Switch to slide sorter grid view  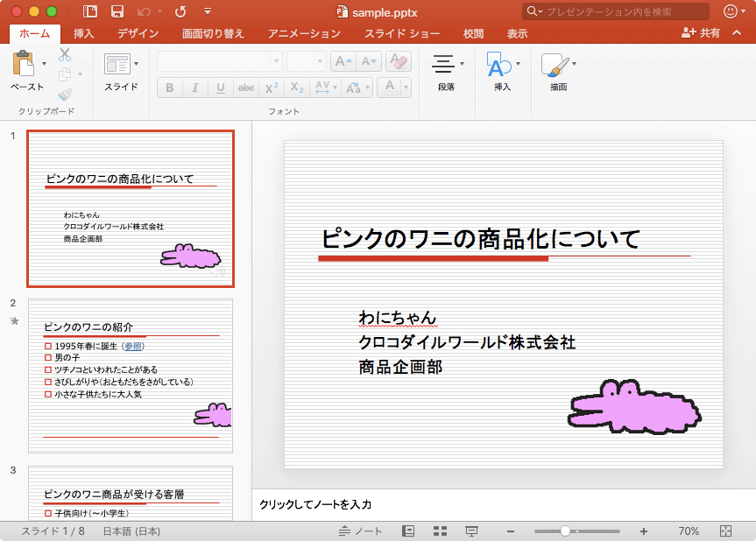coord(441,531)
